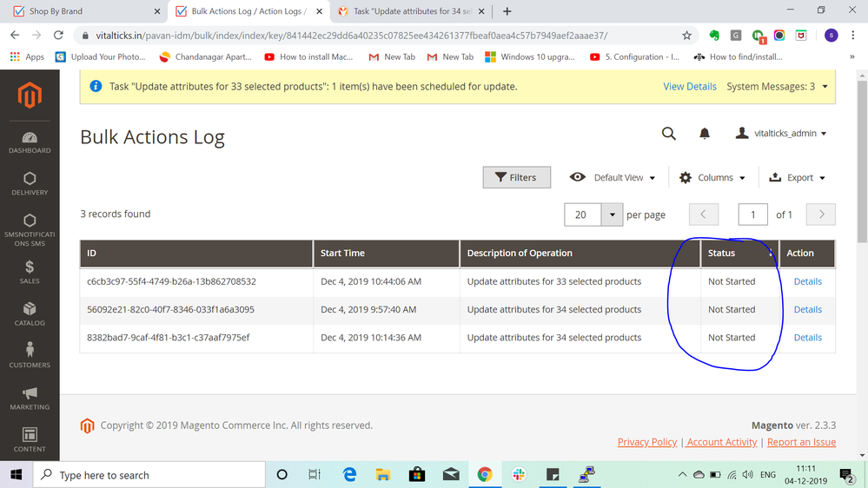
Task: Click the current page number field
Action: 752,214
